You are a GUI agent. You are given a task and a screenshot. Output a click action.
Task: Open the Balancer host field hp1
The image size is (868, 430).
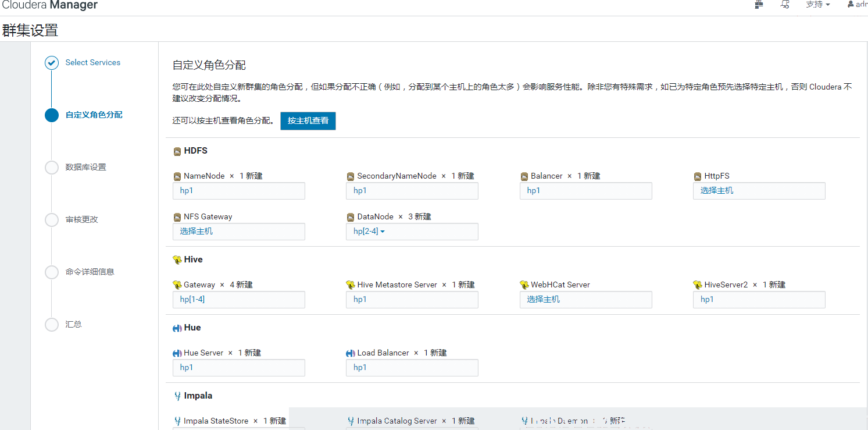[x=586, y=191]
